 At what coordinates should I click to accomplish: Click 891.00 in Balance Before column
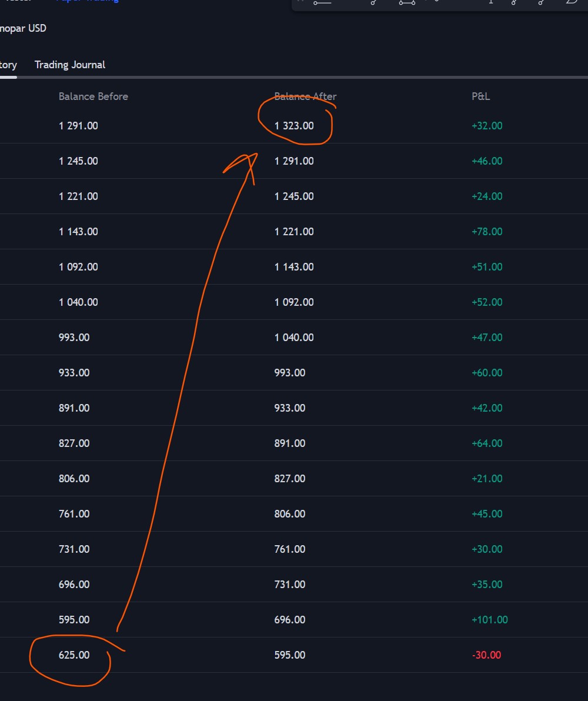coord(74,408)
